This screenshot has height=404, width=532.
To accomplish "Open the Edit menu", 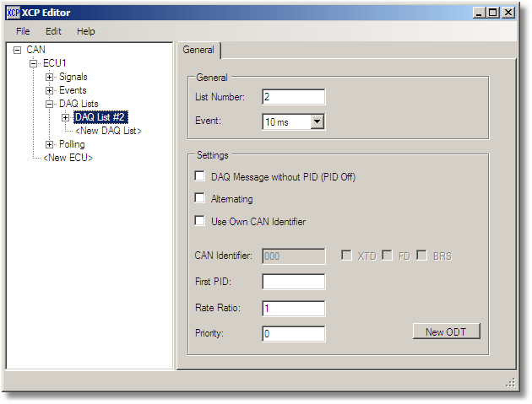I will click(x=53, y=31).
